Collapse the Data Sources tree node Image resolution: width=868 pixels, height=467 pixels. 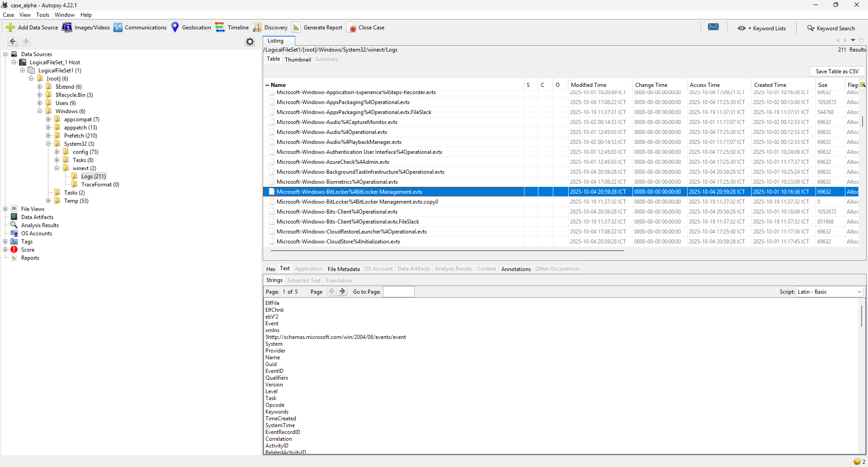coord(5,54)
